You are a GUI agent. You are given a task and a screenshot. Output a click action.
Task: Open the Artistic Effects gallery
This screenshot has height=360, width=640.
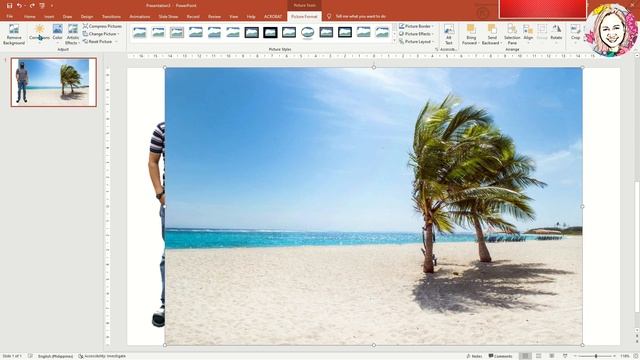73,34
